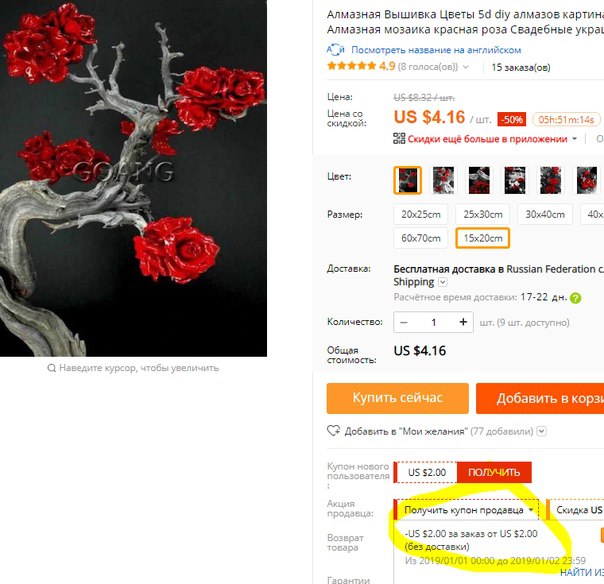Click the QR code icon for app discounts
The width and height of the screenshot is (604, 584).
(x=399, y=138)
